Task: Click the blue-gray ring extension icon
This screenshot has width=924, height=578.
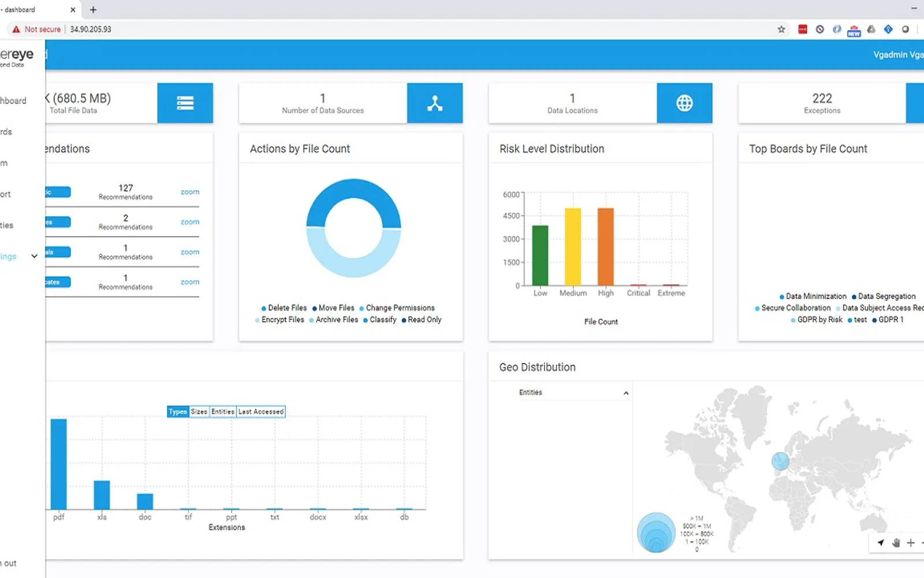Action: 837,29
